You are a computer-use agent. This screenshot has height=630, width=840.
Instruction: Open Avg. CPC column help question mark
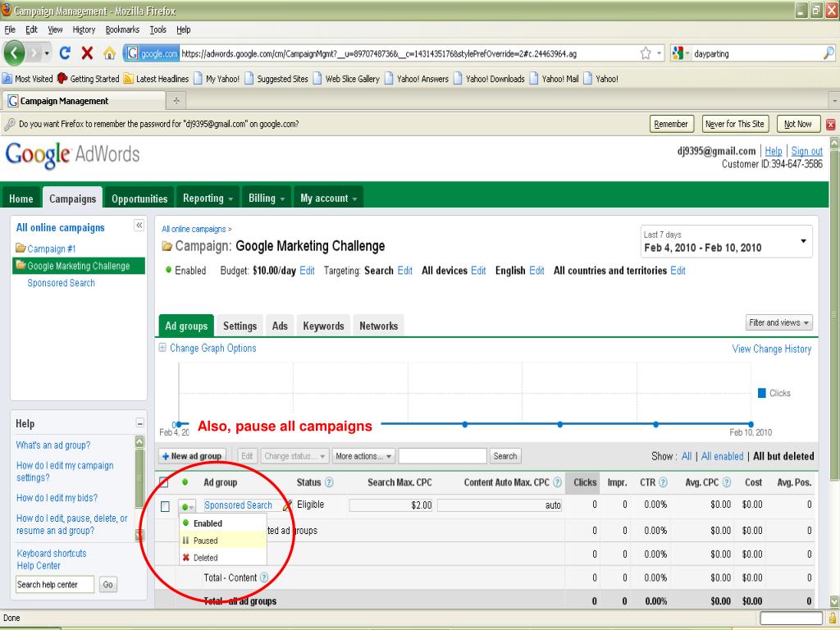[727, 482]
